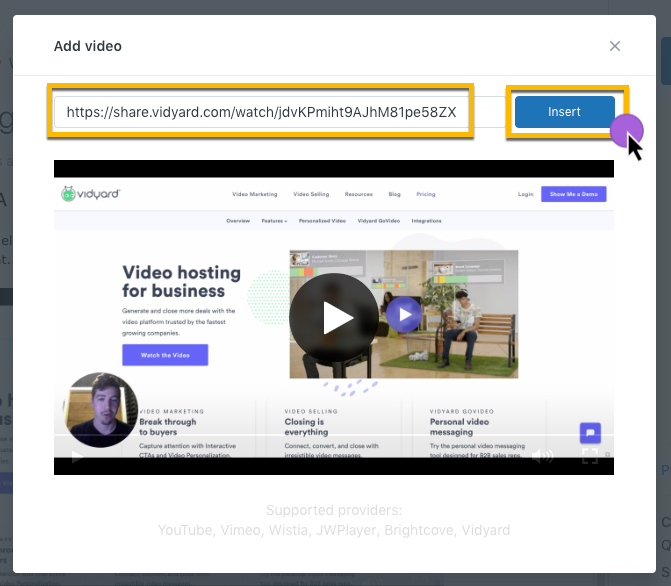Toggle the video volume speaker icon
This screenshot has height=586, width=671.
click(542, 455)
